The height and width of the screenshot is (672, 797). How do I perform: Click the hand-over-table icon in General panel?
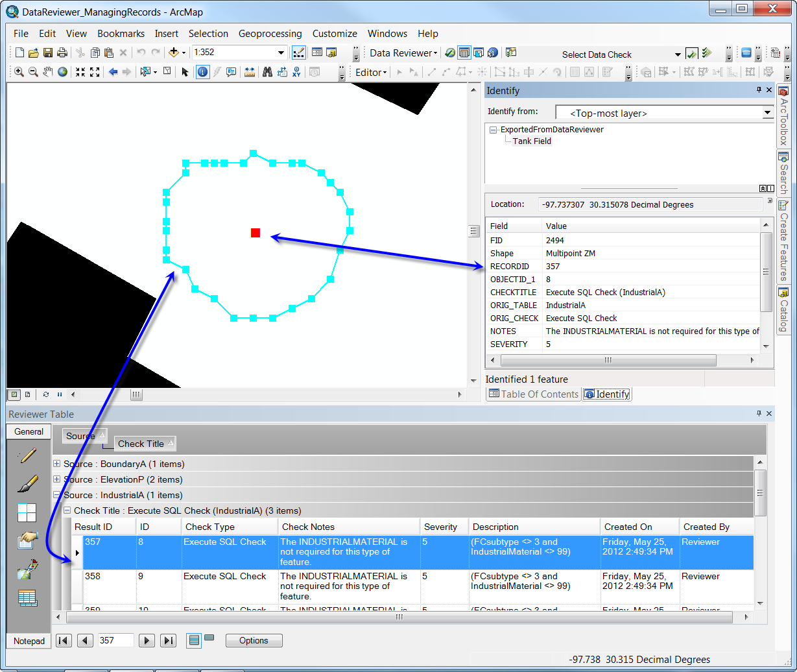tap(27, 541)
